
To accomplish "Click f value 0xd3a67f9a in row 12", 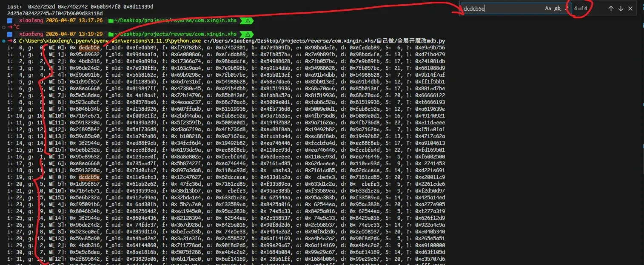I will coord(186,130).
